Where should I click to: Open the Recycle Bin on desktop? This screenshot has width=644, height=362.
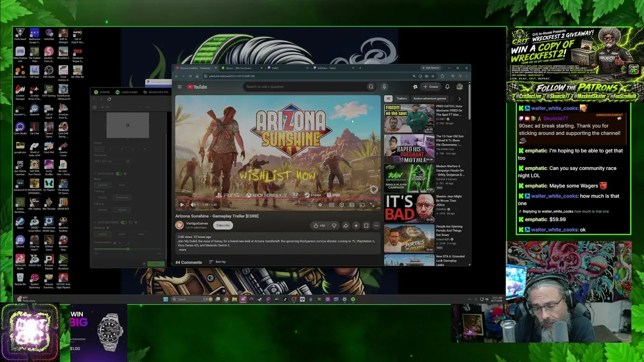[20, 279]
